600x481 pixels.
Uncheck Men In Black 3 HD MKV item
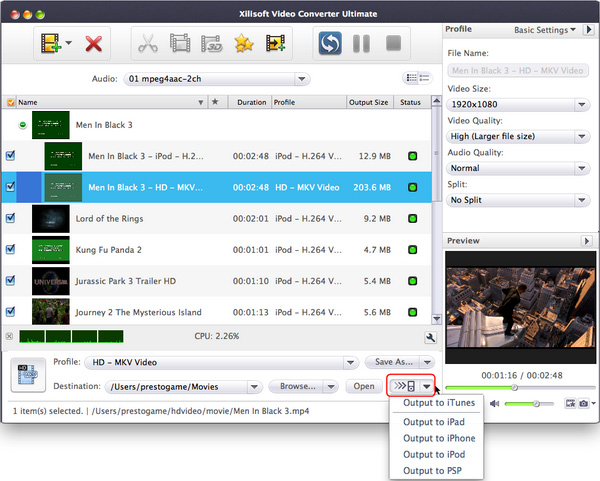tap(11, 187)
